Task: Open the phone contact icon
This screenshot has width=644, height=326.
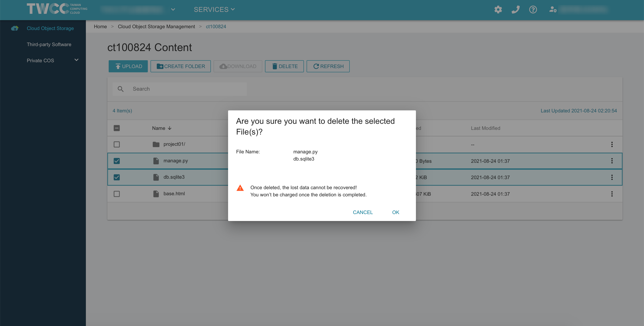Action: 515,9
